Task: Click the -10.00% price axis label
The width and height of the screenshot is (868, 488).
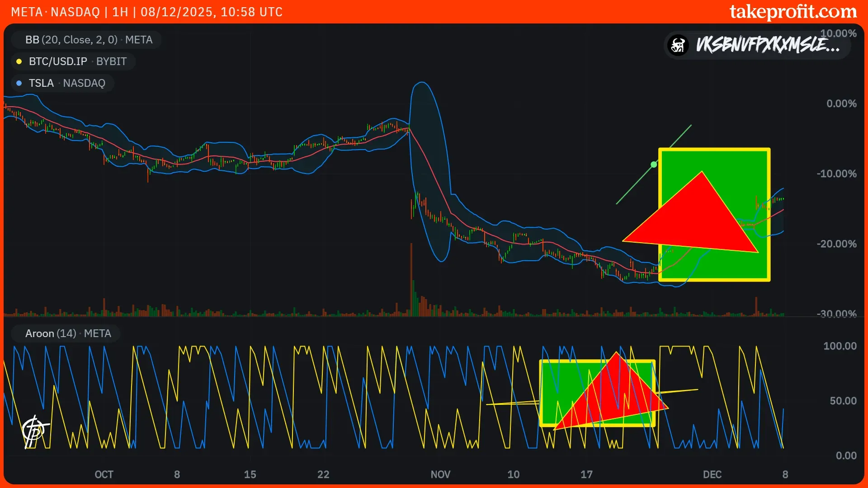Action: click(836, 174)
